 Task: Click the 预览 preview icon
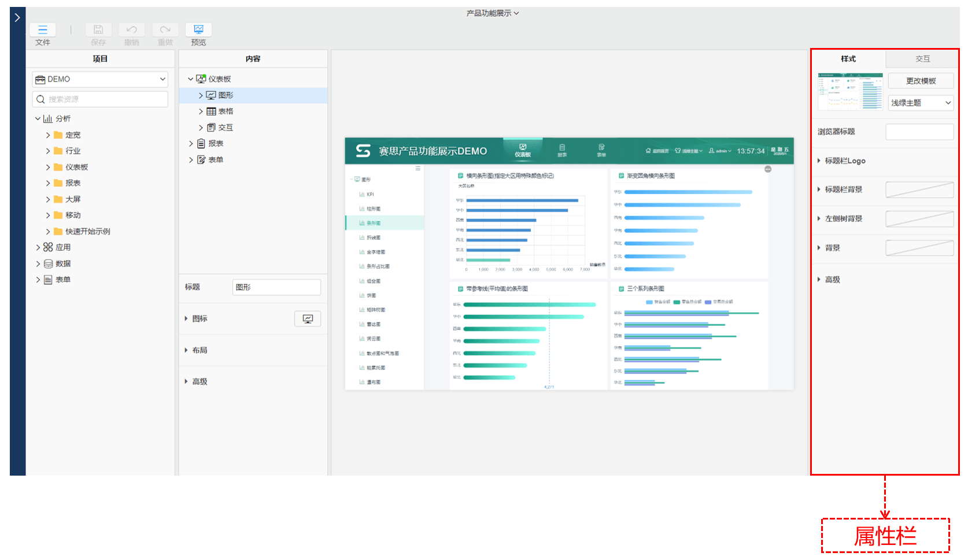198,30
